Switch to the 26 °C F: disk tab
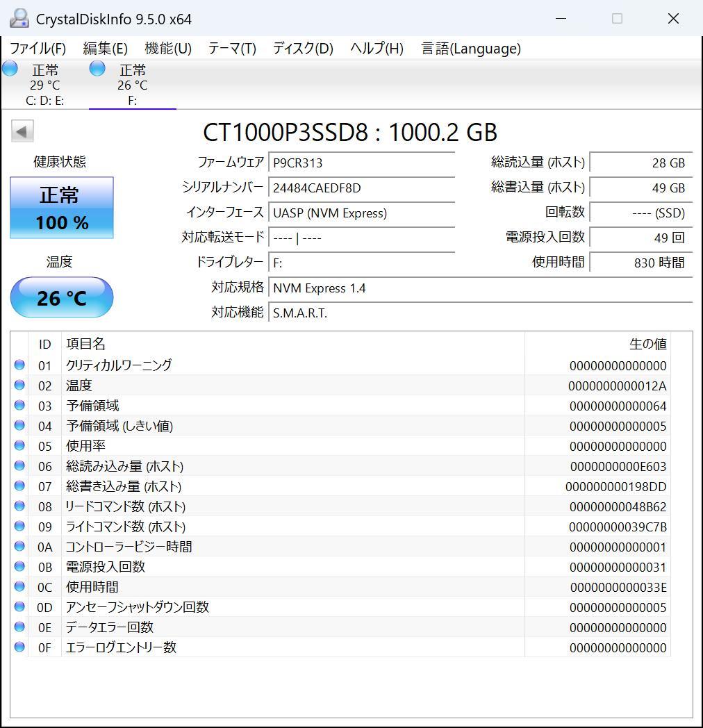This screenshot has height=728, width=703. pyautogui.click(x=133, y=85)
